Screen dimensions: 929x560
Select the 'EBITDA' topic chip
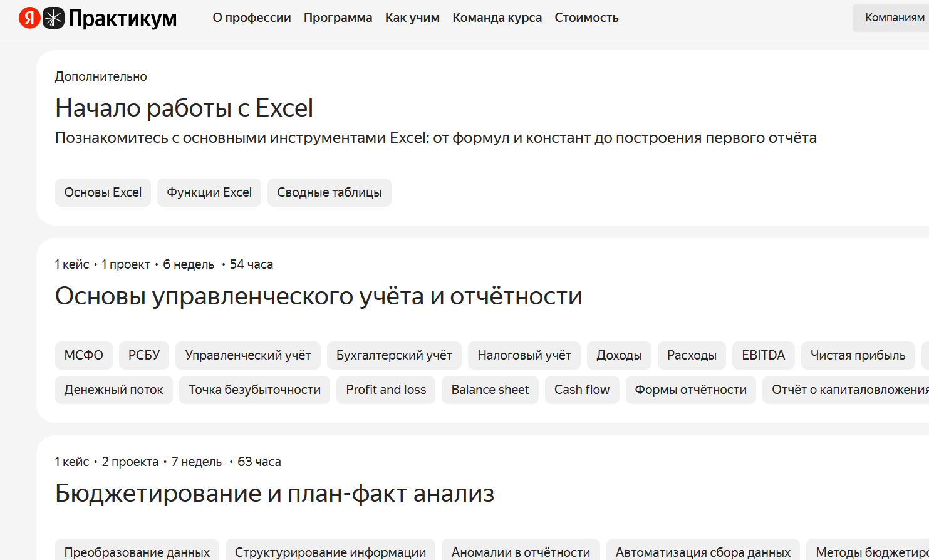pyautogui.click(x=763, y=355)
